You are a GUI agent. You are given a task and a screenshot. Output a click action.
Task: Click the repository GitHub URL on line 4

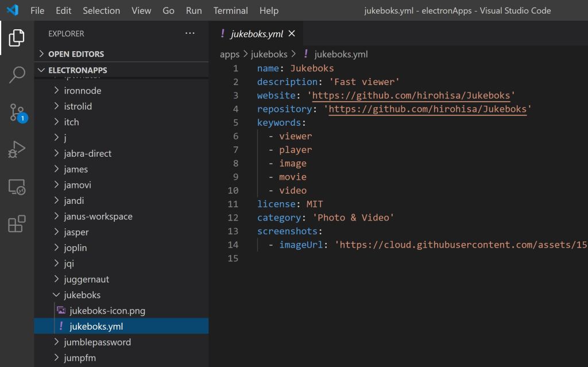(x=427, y=109)
